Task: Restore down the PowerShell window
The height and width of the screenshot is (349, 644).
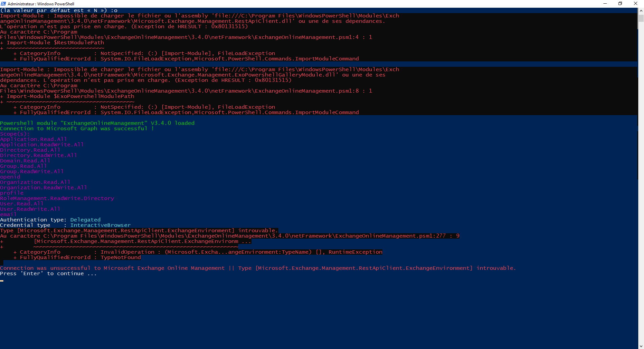Action: coord(620,4)
